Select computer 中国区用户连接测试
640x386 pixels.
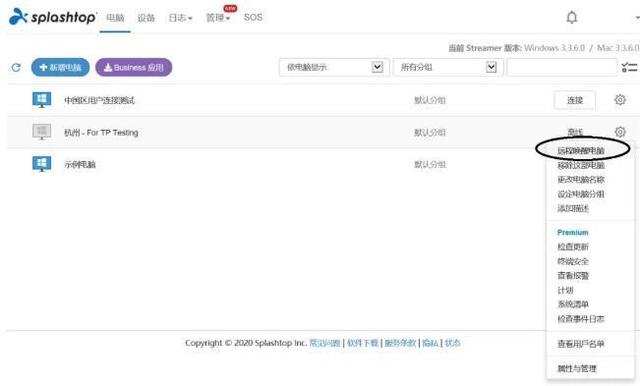pos(100,100)
